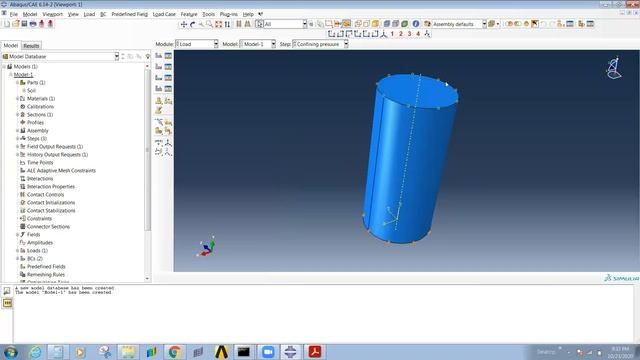Click the message area icon

[x=7, y=291]
